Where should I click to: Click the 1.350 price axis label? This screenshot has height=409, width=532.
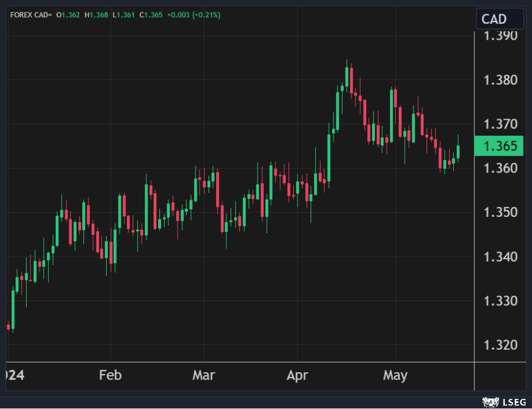(501, 212)
